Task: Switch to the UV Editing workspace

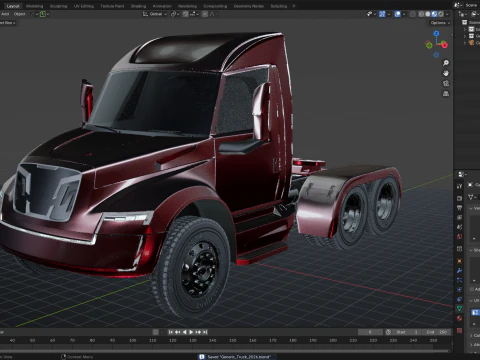Action: pyautogui.click(x=84, y=6)
